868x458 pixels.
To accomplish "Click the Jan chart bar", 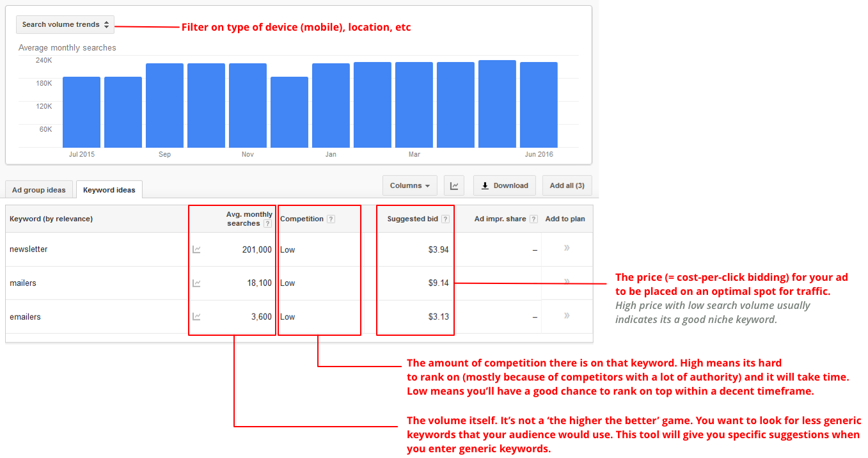I will (331, 106).
